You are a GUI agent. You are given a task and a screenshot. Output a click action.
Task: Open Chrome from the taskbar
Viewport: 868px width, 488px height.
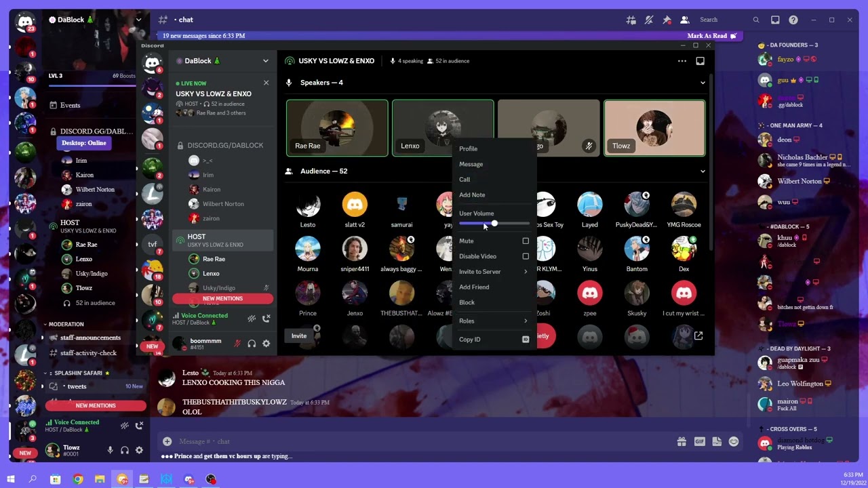click(78, 479)
